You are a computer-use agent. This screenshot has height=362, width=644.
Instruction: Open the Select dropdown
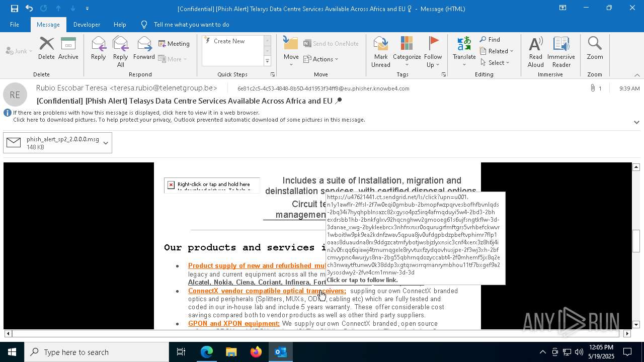[495, 63]
